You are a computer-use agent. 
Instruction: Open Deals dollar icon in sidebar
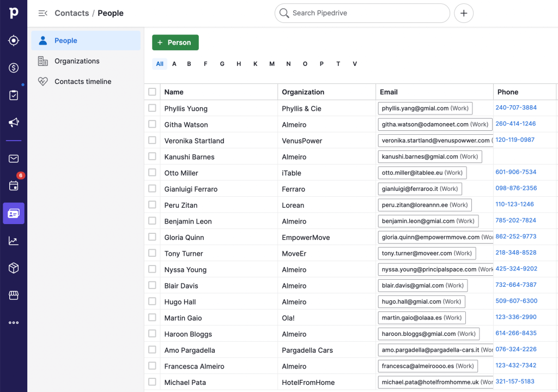[x=14, y=68]
